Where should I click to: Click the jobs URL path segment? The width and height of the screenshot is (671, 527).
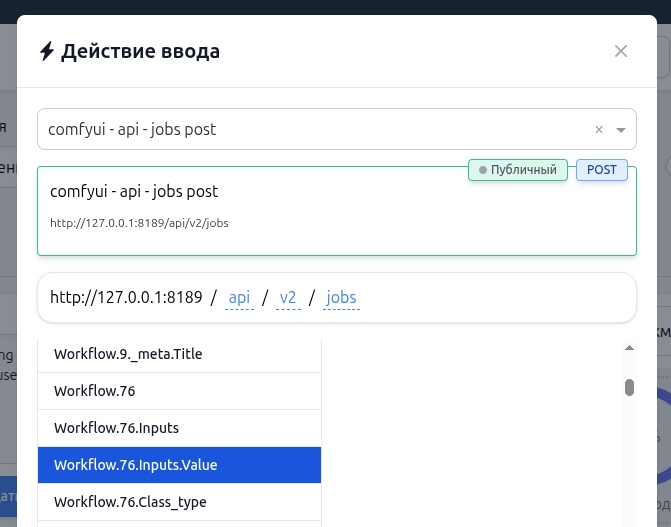[x=341, y=298]
